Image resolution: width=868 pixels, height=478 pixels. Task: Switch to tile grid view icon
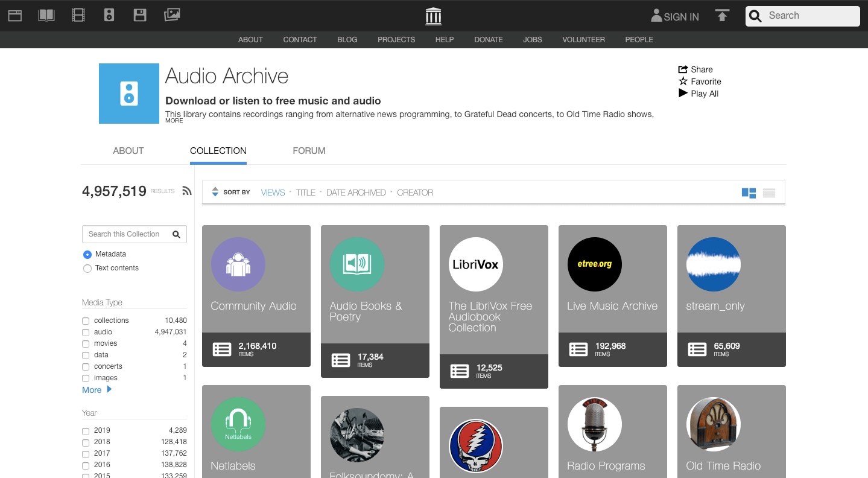pyautogui.click(x=749, y=193)
